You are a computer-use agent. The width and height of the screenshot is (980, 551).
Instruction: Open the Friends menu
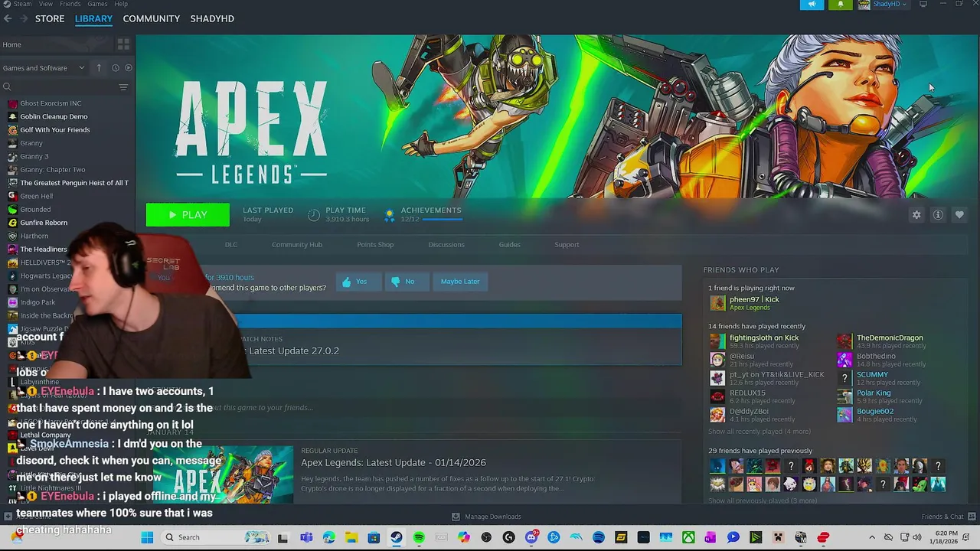tap(70, 4)
